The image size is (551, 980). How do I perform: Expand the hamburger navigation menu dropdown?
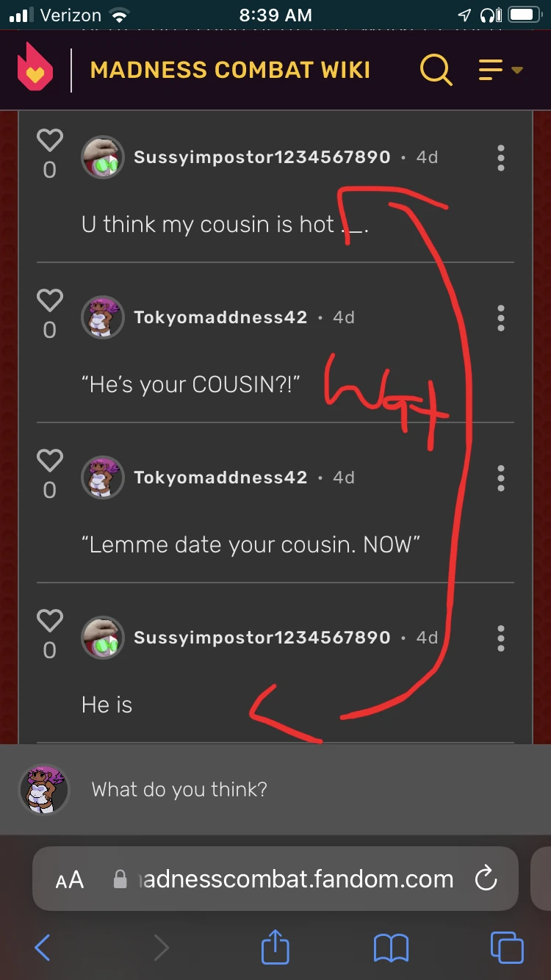pyautogui.click(x=500, y=70)
